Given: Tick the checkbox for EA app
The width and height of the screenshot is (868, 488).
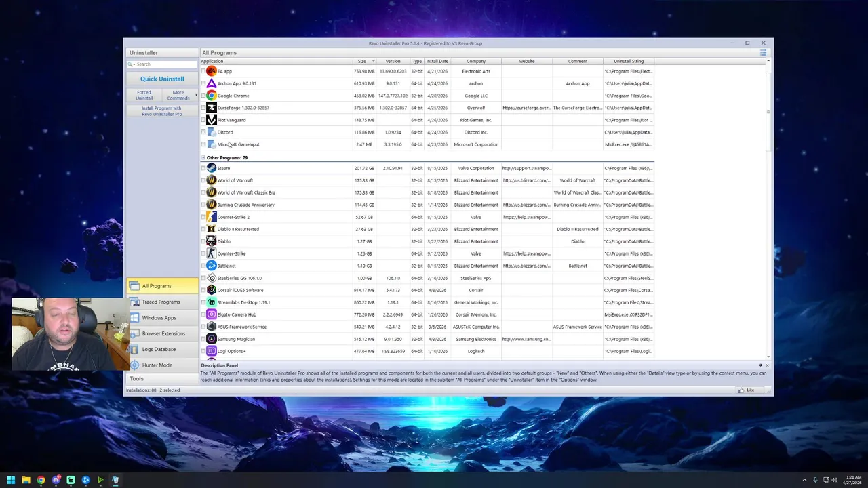Looking at the screenshot, I should 203,71.
